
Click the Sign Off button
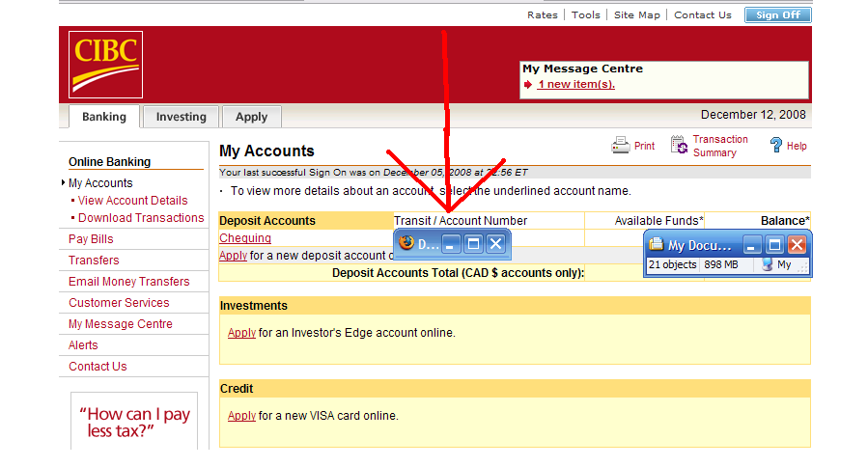click(778, 14)
